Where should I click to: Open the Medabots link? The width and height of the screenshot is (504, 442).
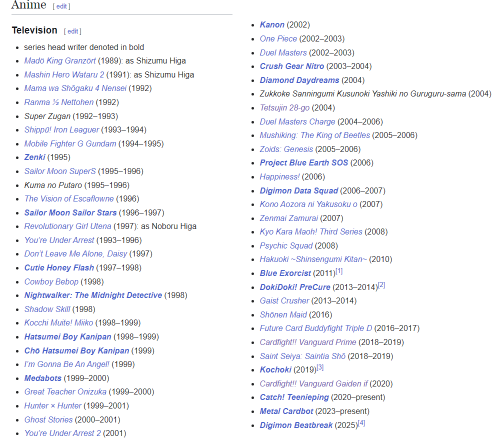click(43, 378)
